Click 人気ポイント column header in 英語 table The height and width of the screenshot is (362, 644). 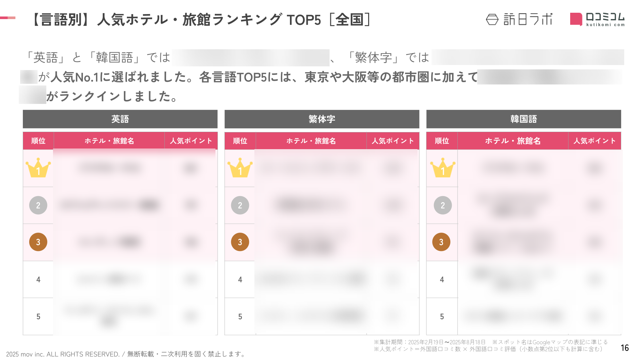tap(191, 141)
